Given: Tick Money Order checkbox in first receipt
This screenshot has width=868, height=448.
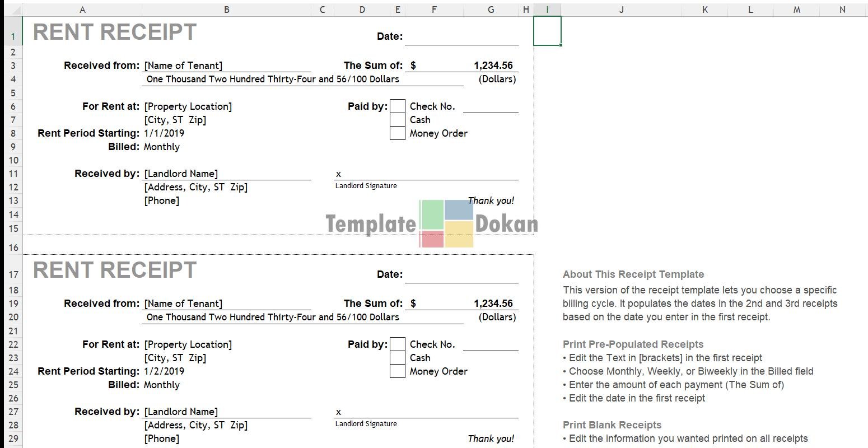Looking at the screenshot, I should tap(397, 133).
